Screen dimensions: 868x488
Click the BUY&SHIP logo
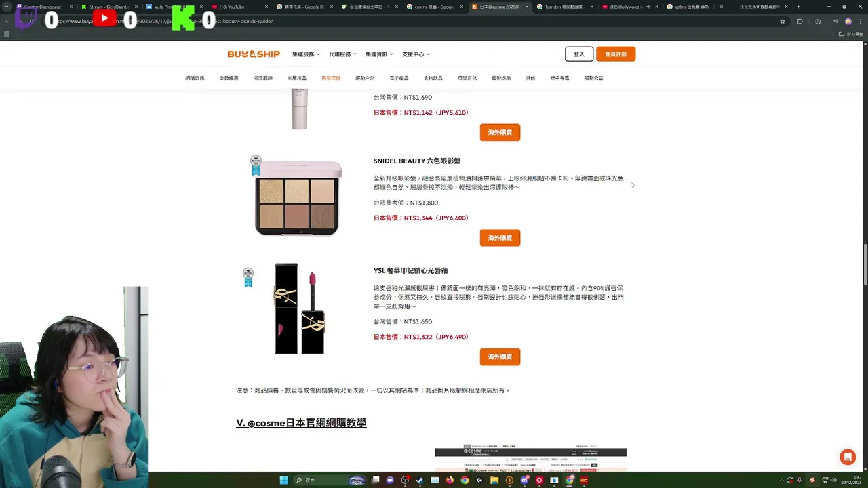click(x=254, y=54)
